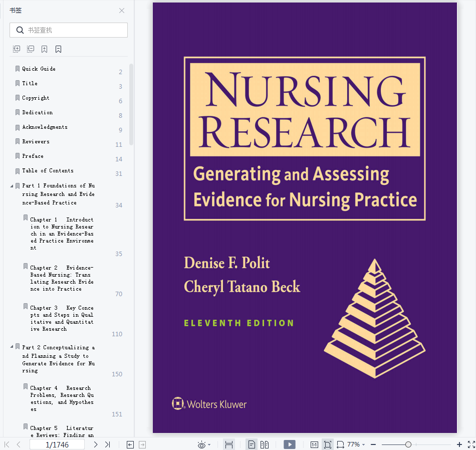Click the bookmark panel scrollbar
The height and width of the screenshot is (450, 476).
131,104
